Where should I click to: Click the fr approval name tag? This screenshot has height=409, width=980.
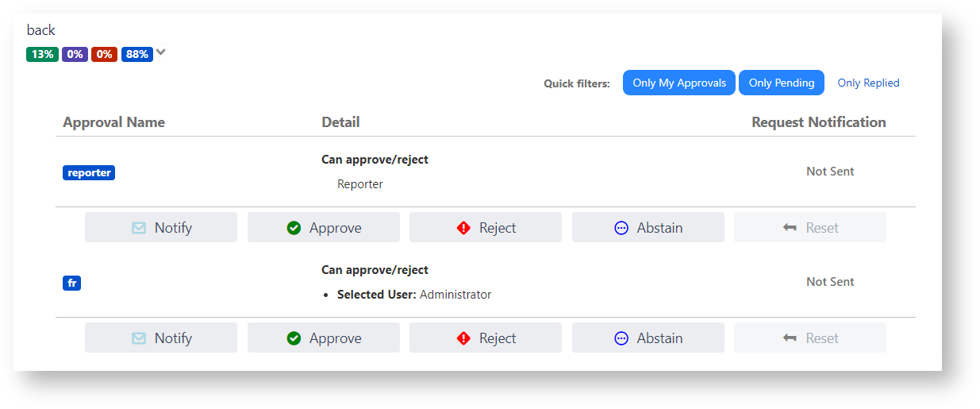pyautogui.click(x=71, y=283)
